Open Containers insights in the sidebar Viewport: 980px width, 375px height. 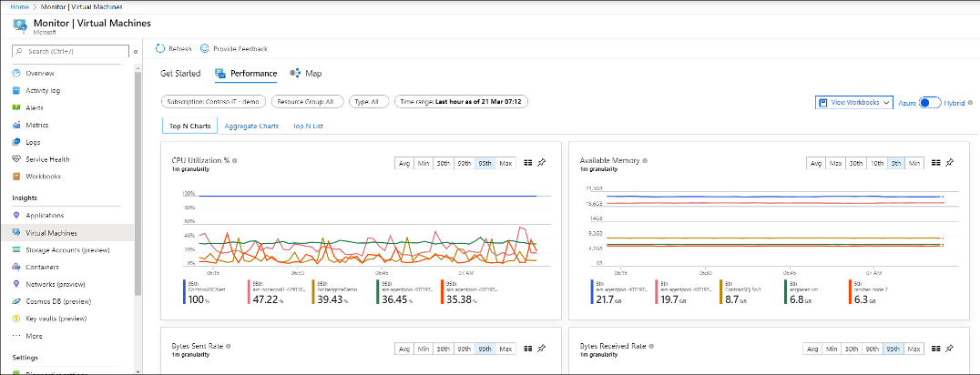(x=43, y=267)
